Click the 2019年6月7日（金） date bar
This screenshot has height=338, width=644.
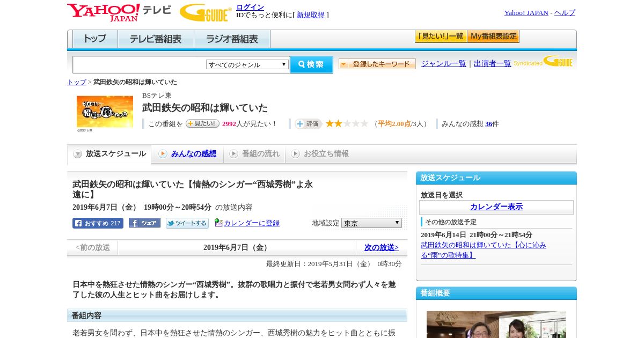pyautogui.click(x=237, y=247)
